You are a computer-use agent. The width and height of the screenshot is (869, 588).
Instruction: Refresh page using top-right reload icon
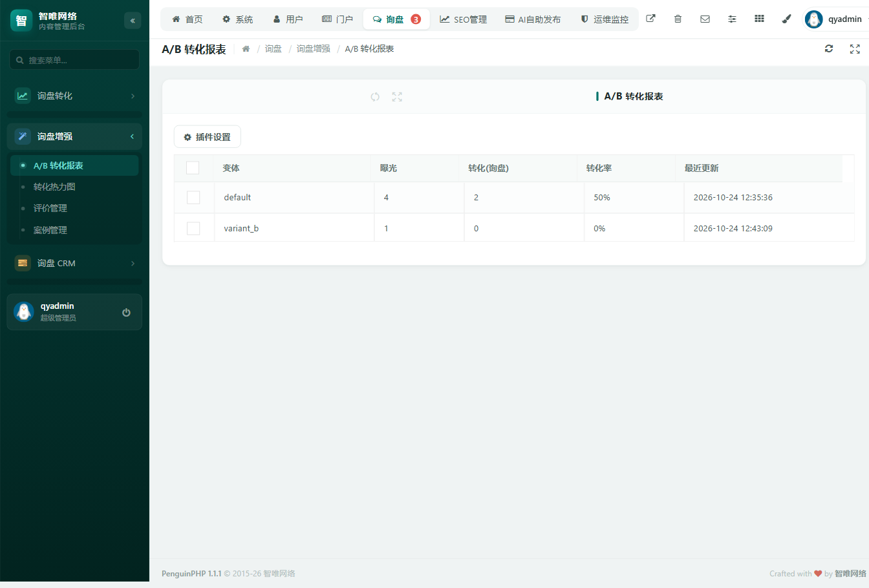pyautogui.click(x=829, y=48)
